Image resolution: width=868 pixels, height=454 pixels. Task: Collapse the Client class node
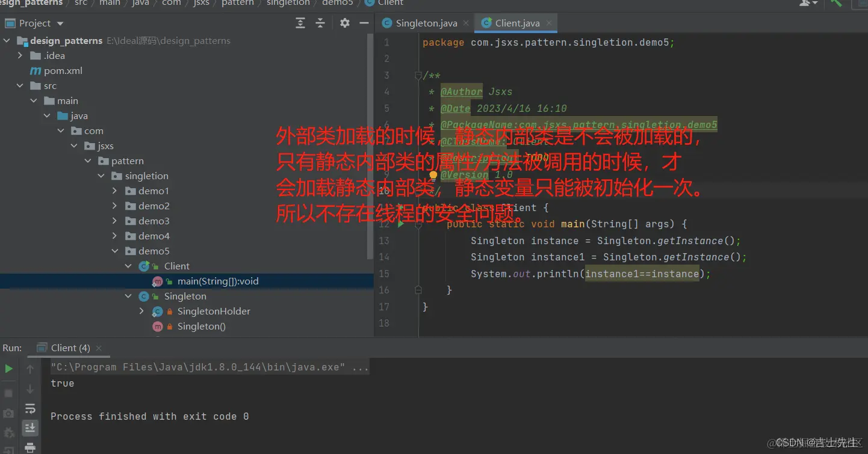pos(128,266)
